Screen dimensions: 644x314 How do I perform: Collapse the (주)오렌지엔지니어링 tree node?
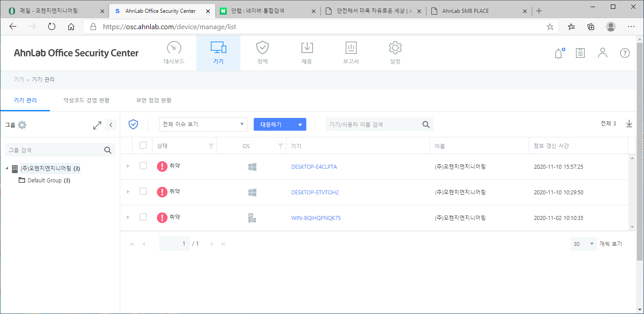point(7,168)
